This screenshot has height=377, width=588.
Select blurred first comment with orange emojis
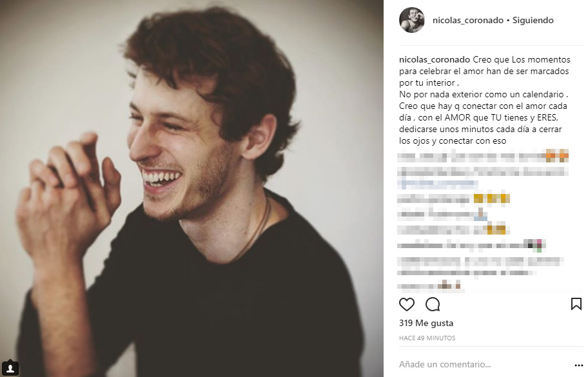tap(483, 155)
